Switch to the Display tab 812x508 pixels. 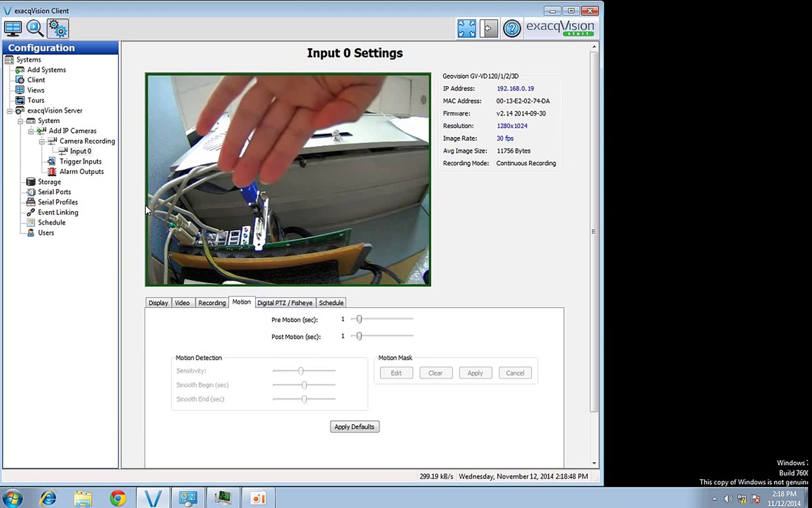(158, 303)
